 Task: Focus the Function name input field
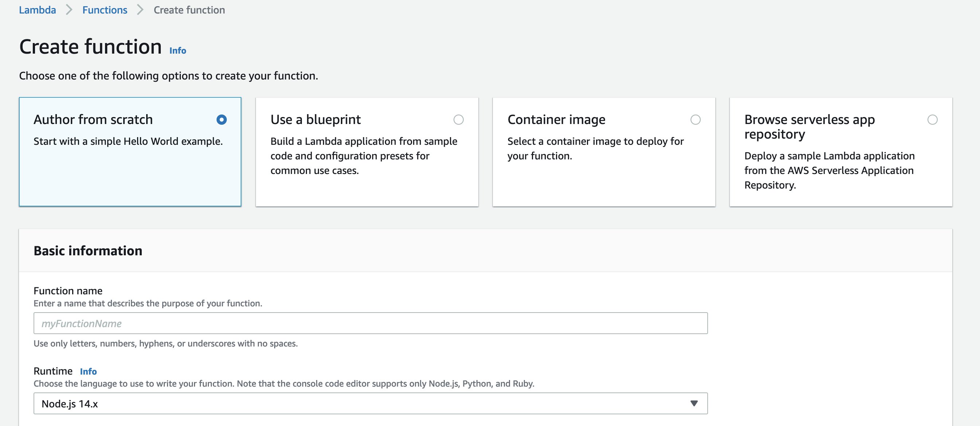[x=370, y=323]
